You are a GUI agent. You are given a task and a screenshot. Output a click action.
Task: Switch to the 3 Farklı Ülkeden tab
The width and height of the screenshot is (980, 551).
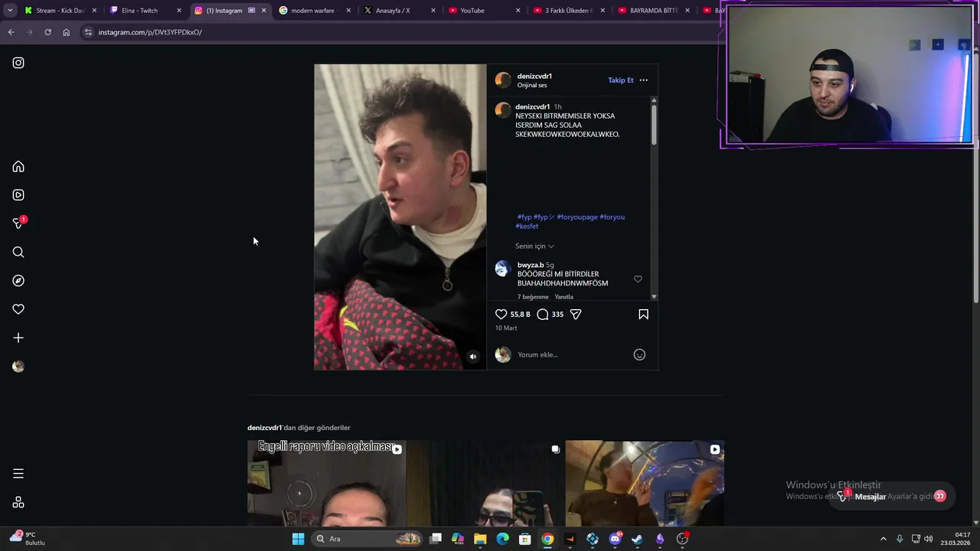(568, 11)
